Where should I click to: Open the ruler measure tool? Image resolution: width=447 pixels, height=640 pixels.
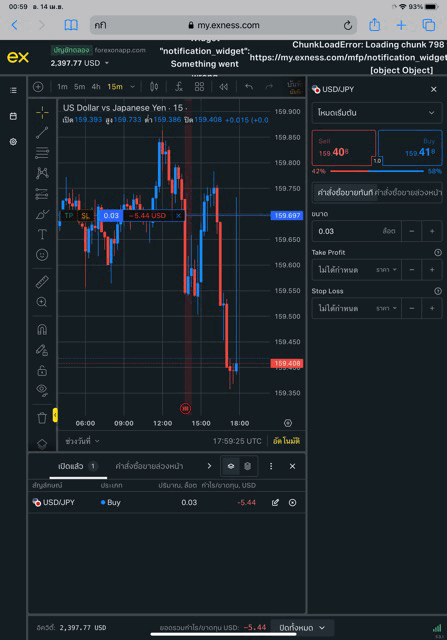42,282
